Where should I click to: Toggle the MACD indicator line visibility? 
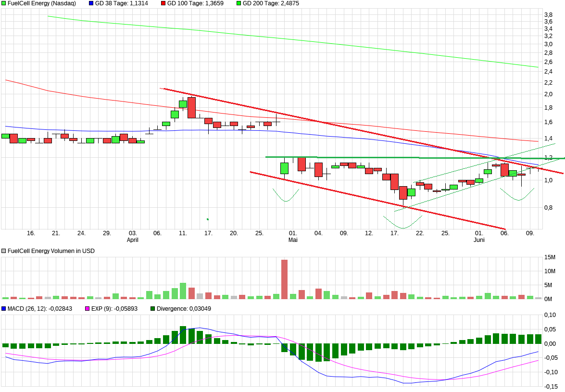(x=3, y=308)
